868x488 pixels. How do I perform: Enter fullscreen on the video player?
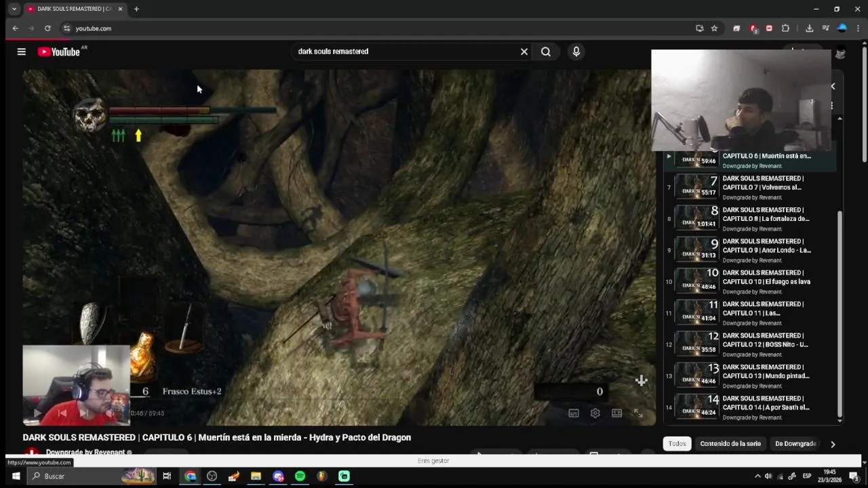[x=638, y=413]
